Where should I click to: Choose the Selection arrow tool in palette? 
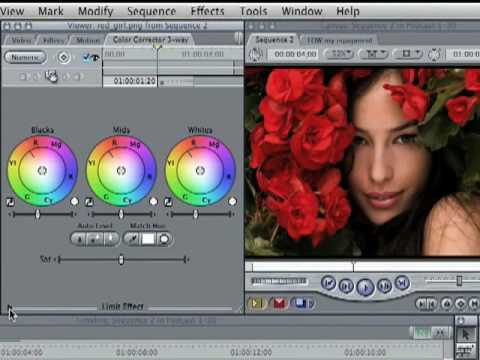[x=466, y=333]
